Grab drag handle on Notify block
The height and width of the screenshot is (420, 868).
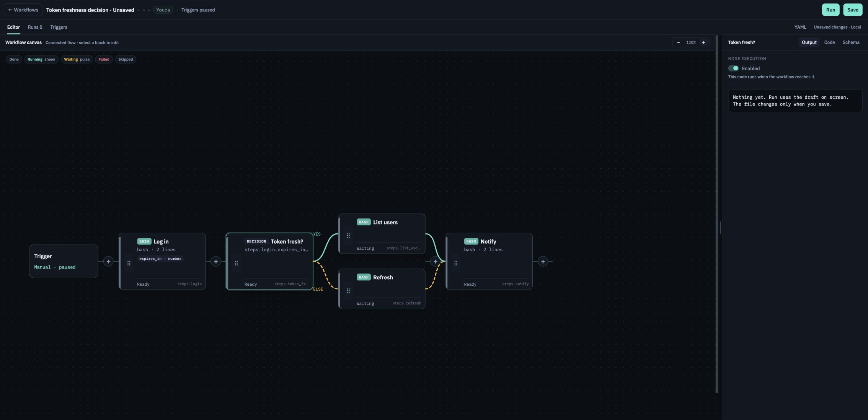pyautogui.click(x=456, y=263)
